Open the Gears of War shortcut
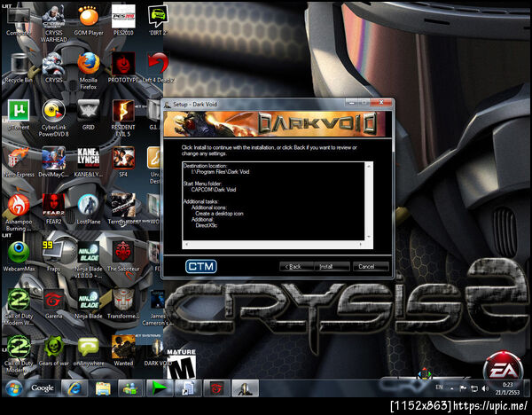 tap(53, 351)
